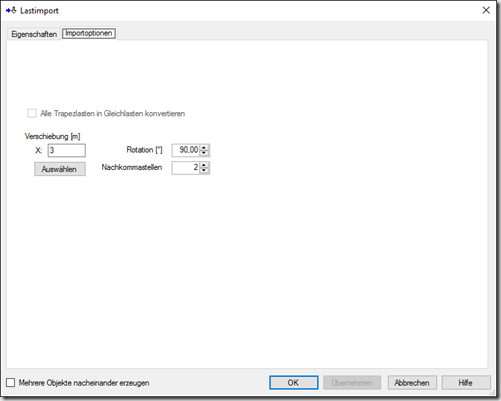Click the Auswählen button
The image size is (501, 401).
tap(60, 169)
